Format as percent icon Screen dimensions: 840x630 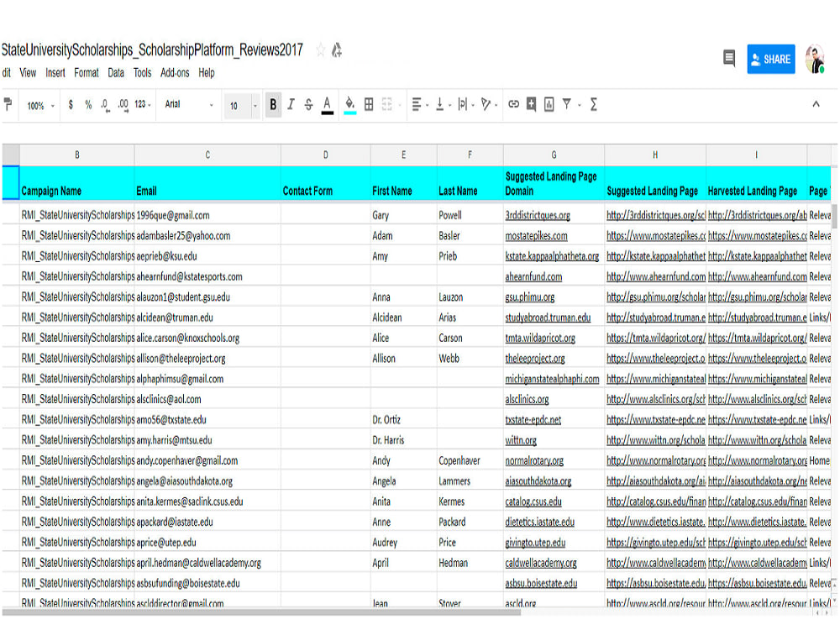tap(88, 105)
